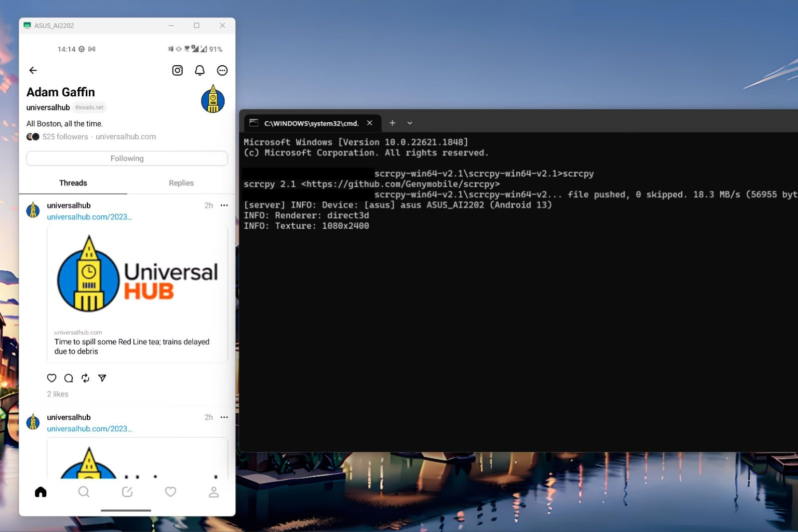The height and width of the screenshot is (532, 798).
Task: Open universalhub.com link in profile bio
Action: (126, 137)
